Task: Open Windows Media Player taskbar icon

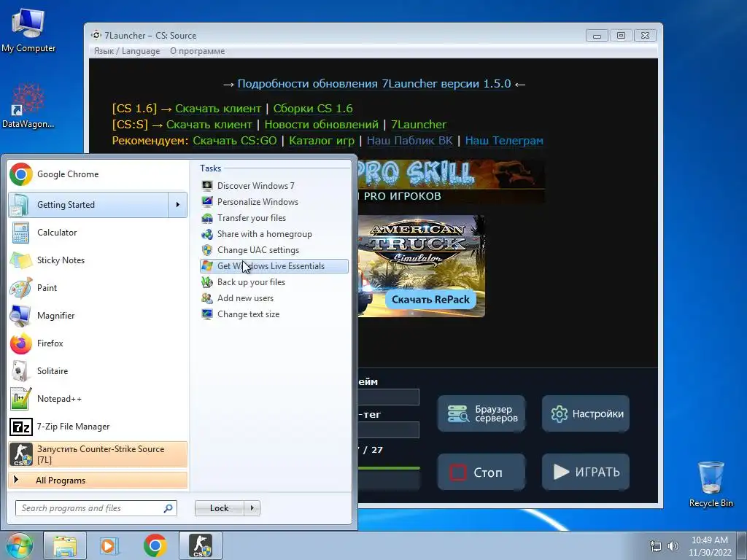Action: click(x=109, y=545)
